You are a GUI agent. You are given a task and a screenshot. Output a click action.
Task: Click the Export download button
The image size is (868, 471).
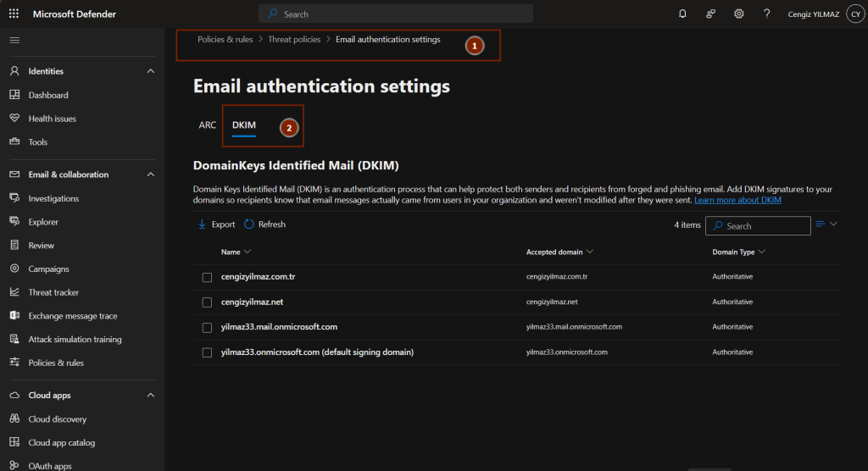216,224
